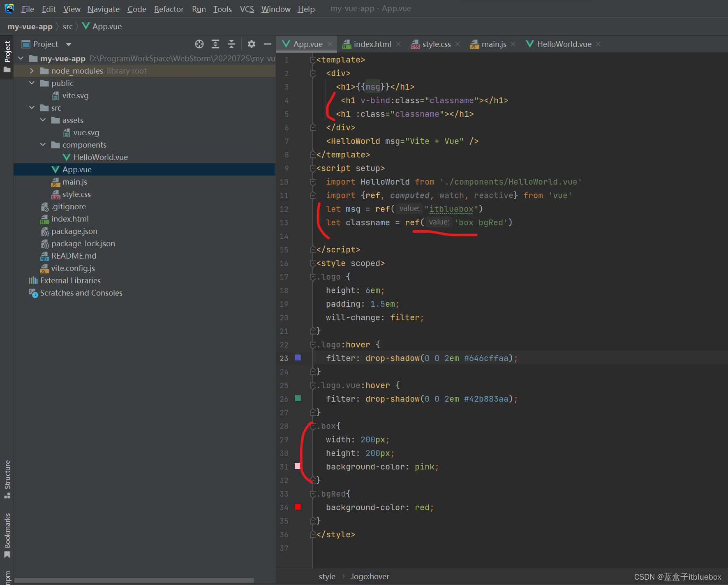The height and width of the screenshot is (585, 728).
Task: Collapse the public folder
Action: [x=32, y=83]
